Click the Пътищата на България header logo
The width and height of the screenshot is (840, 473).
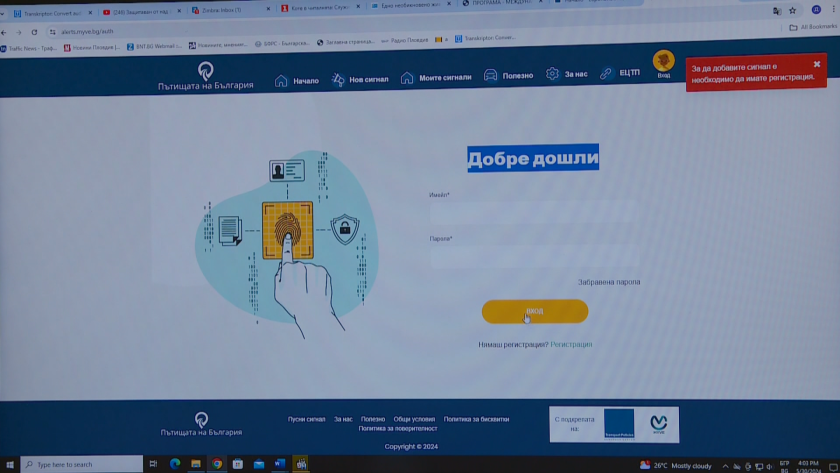coord(205,76)
